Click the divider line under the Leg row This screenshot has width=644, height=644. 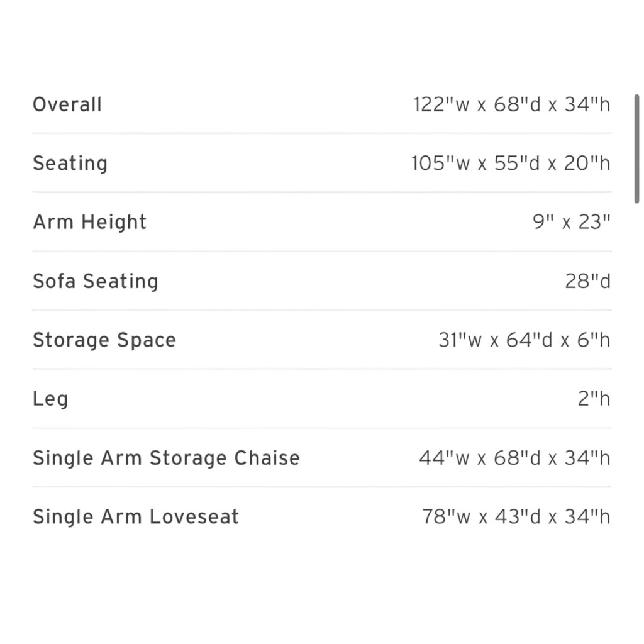coord(322,428)
